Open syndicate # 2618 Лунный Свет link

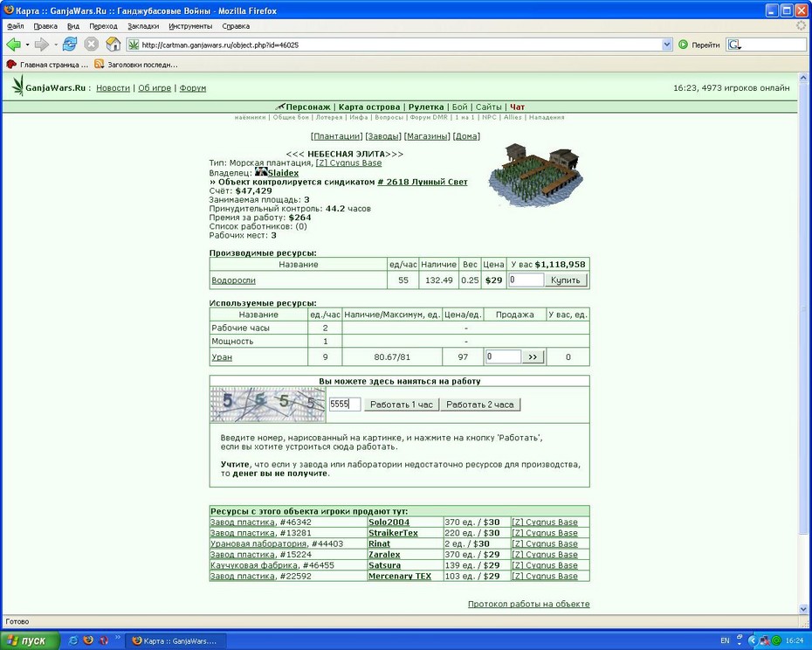422,182
